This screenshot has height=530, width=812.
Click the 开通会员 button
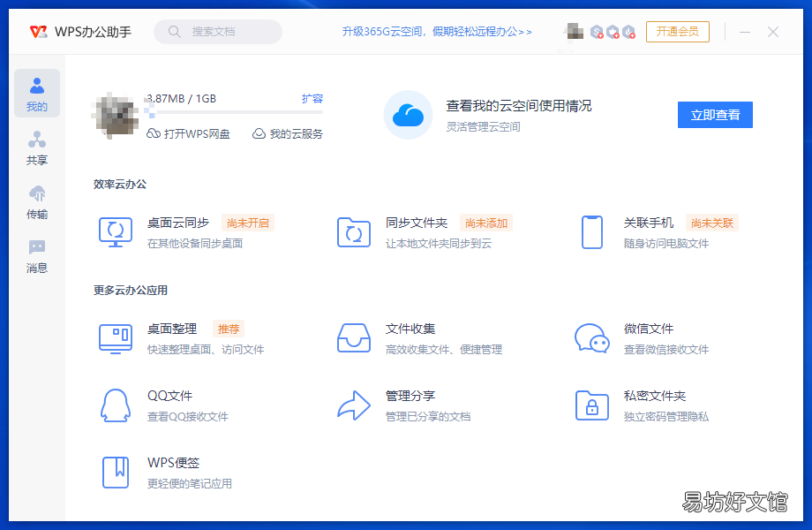tap(677, 32)
